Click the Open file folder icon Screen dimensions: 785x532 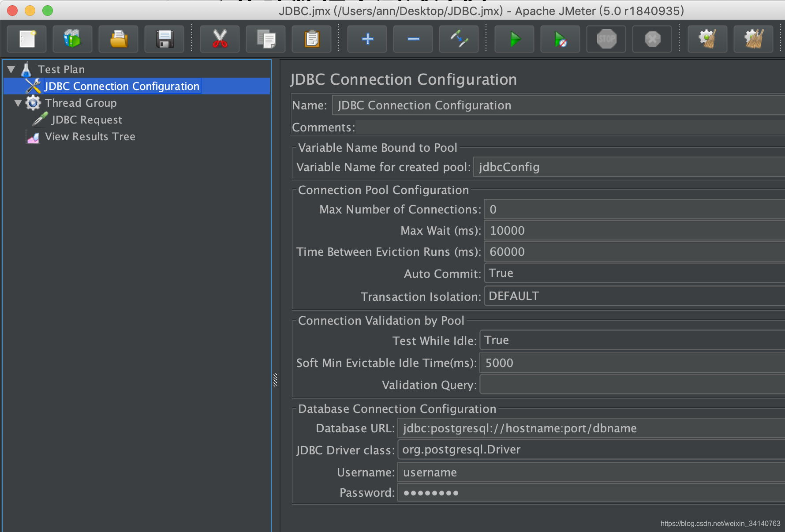pyautogui.click(x=119, y=39)
